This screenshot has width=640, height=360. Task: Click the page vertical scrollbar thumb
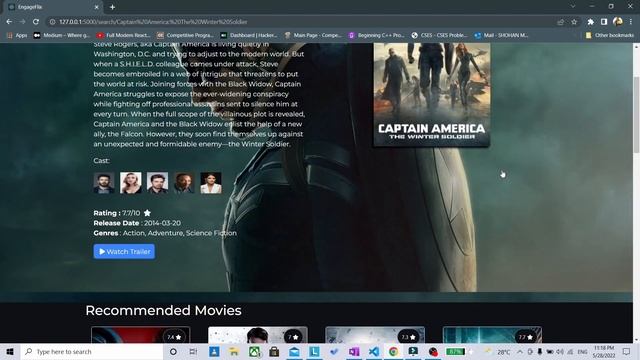pos(636,115)
